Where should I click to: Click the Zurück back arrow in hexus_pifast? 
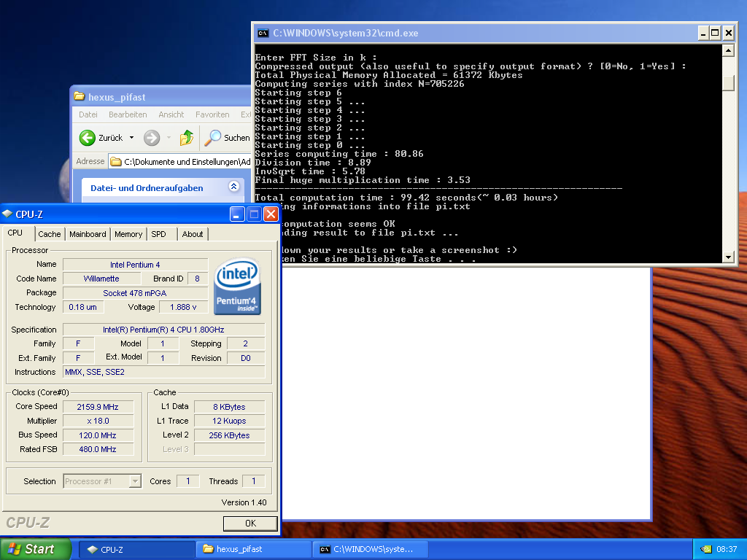tap(88, 138)
